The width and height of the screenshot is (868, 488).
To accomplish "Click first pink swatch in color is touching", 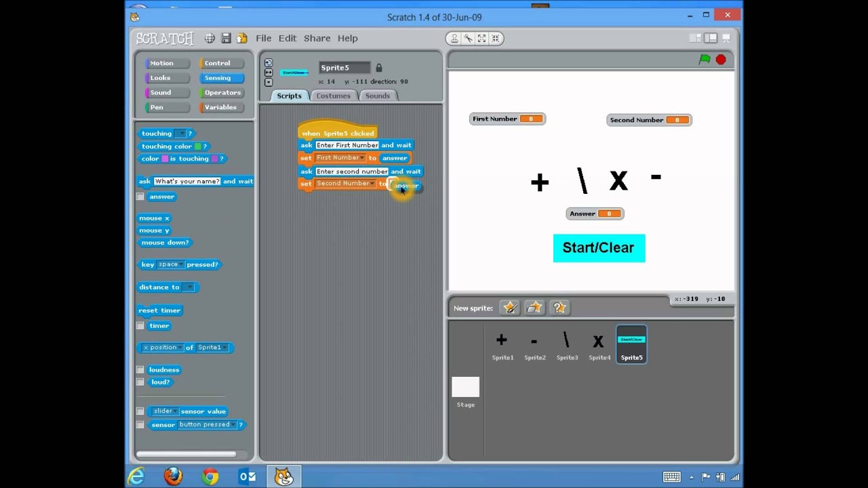I will [165, 159].
